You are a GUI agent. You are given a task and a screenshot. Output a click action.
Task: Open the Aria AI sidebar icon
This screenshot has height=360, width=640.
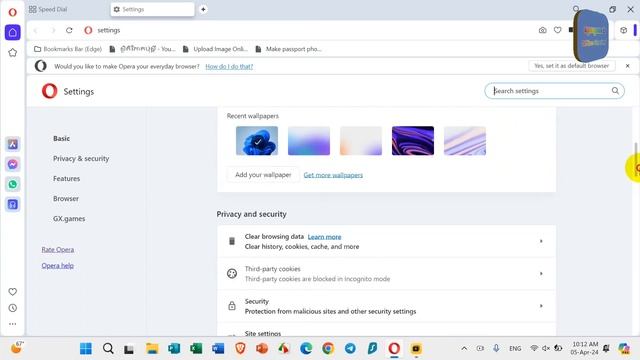coord(13,144)
